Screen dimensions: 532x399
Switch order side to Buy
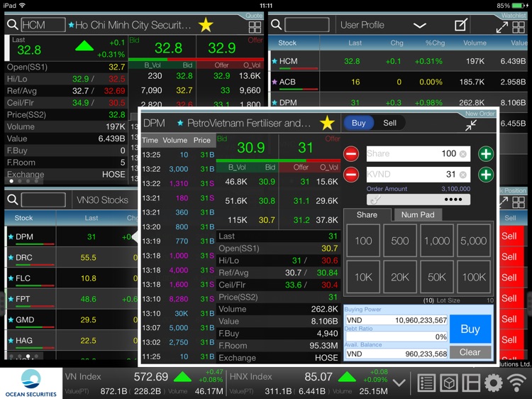click(359, 123)
